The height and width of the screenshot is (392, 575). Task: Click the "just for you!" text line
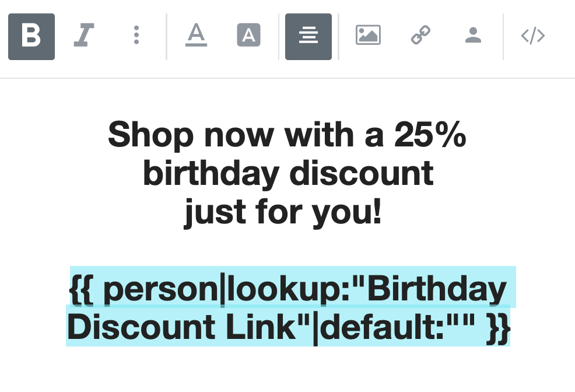(x=283, y=211)
